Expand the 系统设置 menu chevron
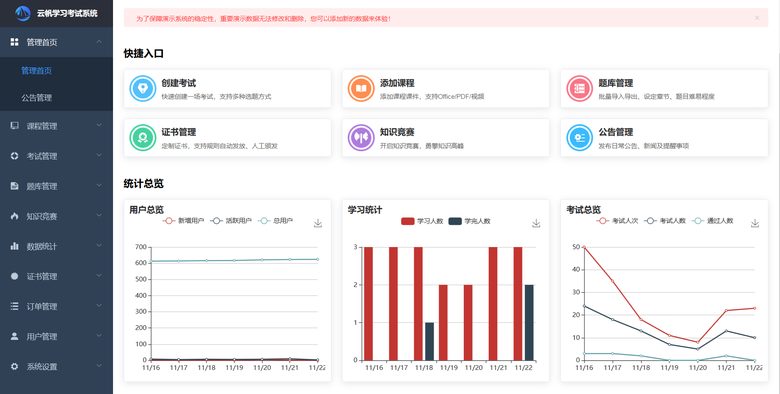780x394 pixels. pyautogui.click(x=99, y=366)
